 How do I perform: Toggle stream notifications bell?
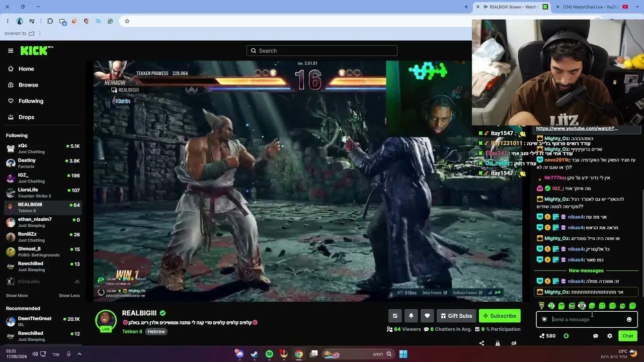click(411, 316)
